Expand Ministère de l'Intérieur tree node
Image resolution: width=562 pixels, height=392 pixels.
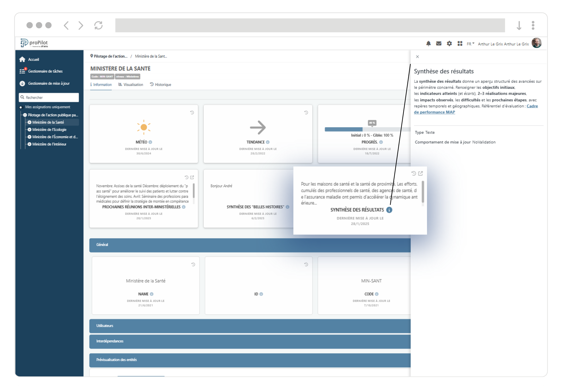29,144
